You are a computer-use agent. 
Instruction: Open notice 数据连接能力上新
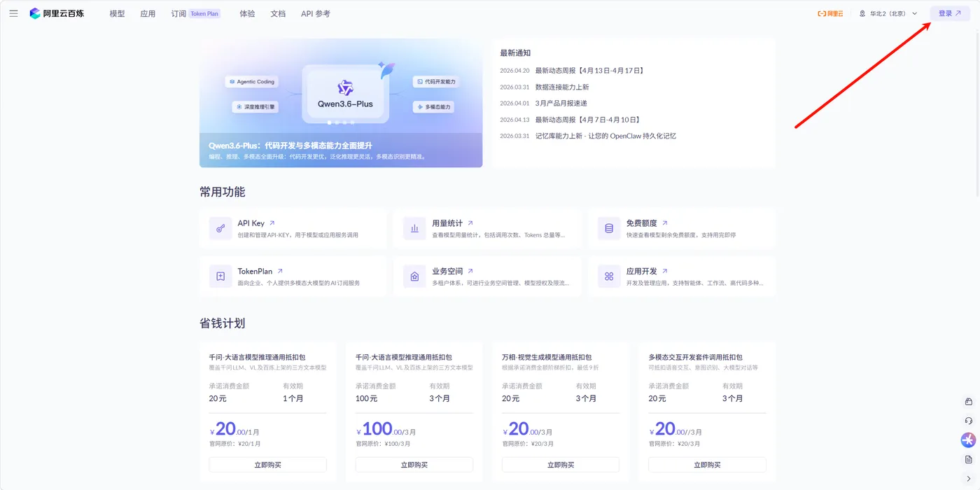tap(562, 87)
